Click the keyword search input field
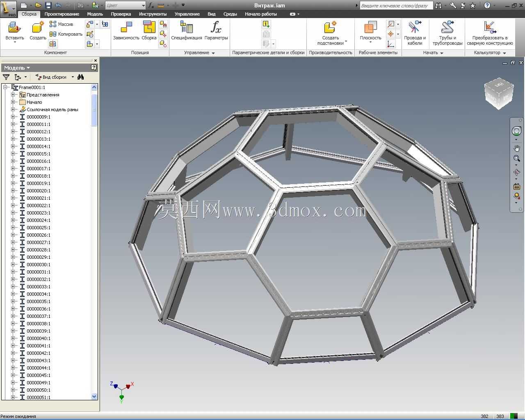 point(396,5)
